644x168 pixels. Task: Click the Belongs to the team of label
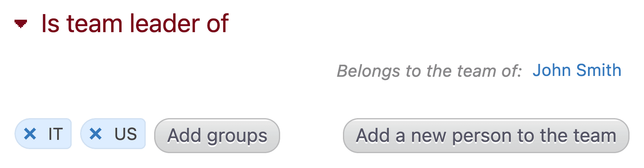[x=429, y=71]
